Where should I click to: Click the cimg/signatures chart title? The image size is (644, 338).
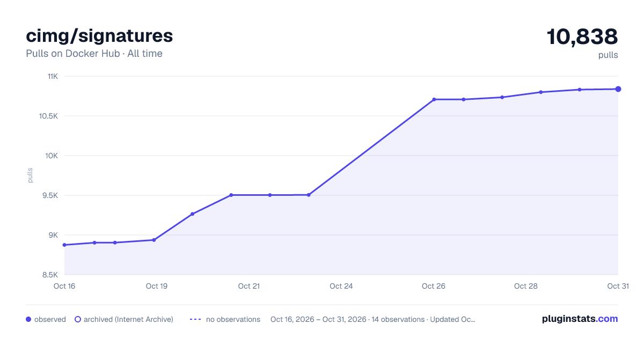click(99, 36)
